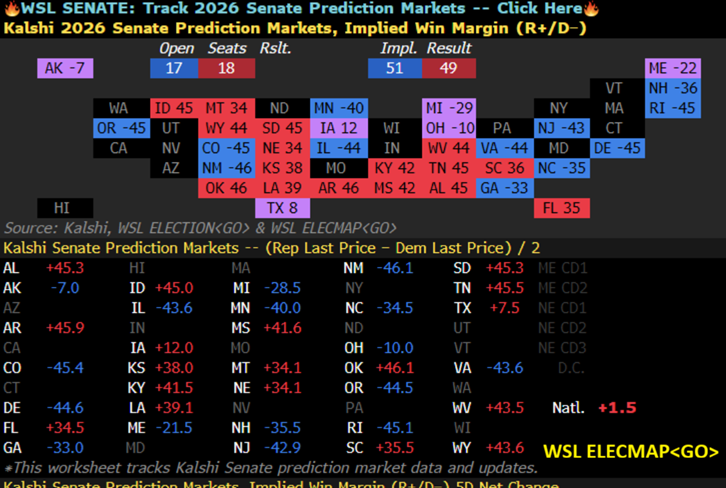The height and width of the screenshot is (488, 726).
Task: Select the HI black map tile
Action: pos(65,208)
